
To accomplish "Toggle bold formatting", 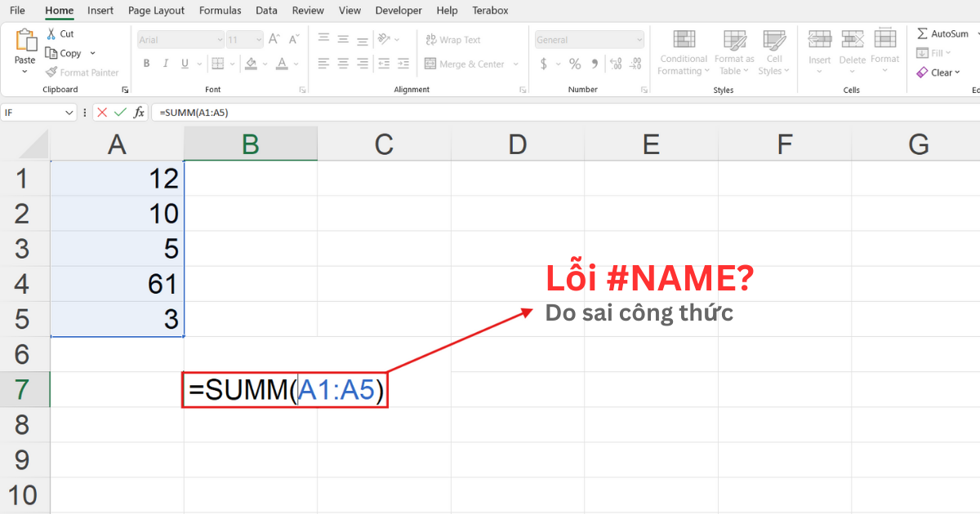I will (146, 62).
